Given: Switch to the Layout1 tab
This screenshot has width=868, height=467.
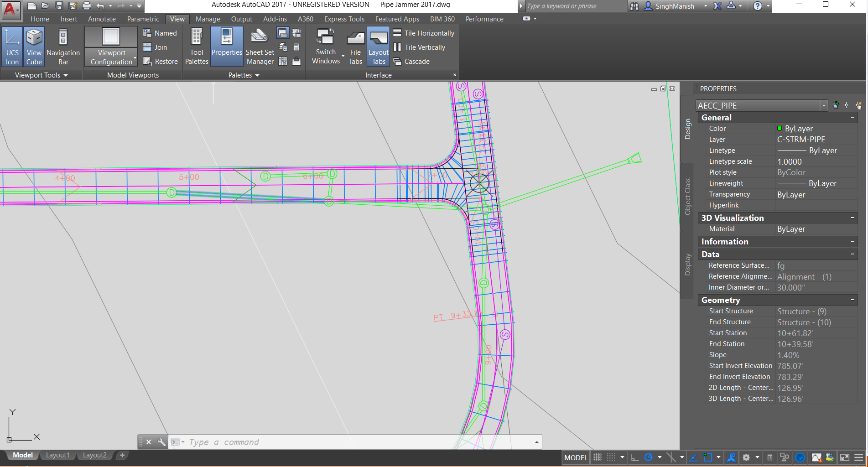Looking at the screenshot, I should [58, 455].
